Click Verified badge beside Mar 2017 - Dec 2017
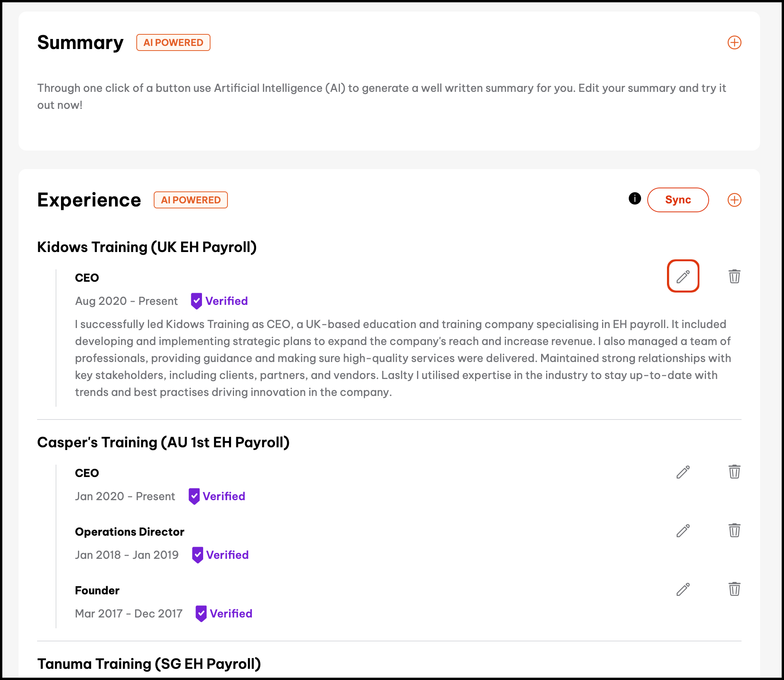The width and height of the screenshot is (784, 680). point(224,614)
